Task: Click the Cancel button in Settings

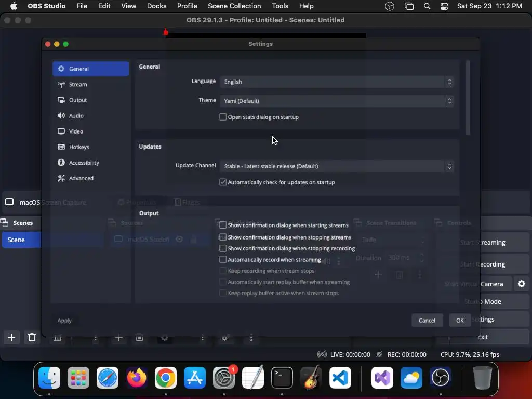Action: [x=427, y=320]
